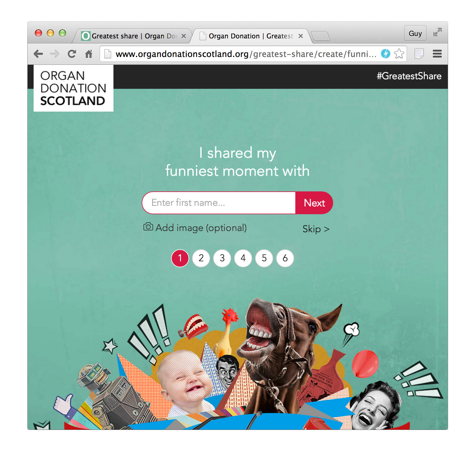Close the Organ Donation | Greatest tab
The height and width of the screenshot is (459, 476).
[301, 36]
